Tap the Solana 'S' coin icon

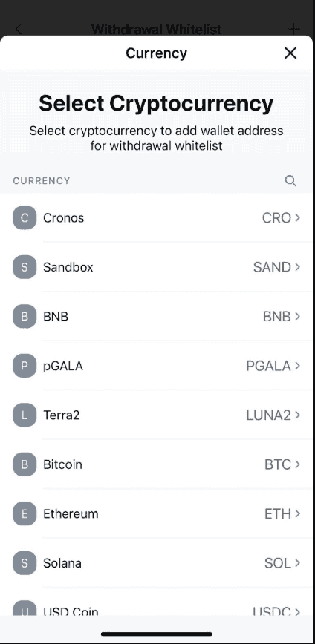(25, 562)
